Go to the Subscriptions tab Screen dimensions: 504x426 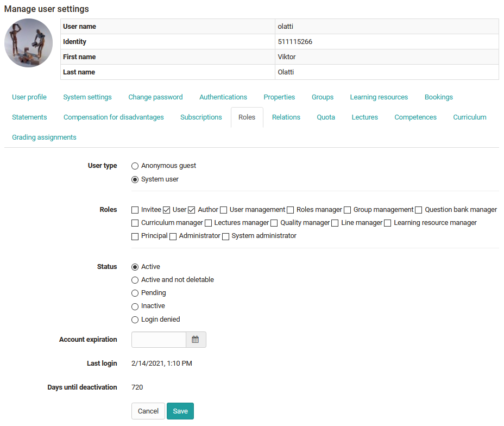click(x=201, y=117)
